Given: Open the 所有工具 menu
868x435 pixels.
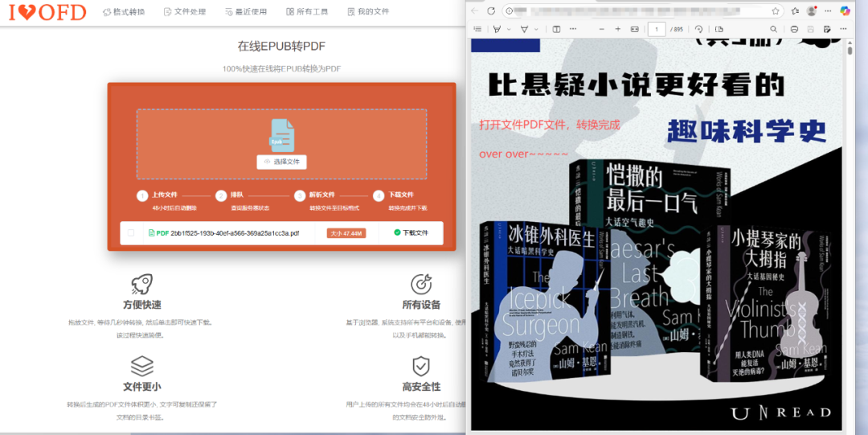Looking at the screenshot, I should click(x=307, y=11).
